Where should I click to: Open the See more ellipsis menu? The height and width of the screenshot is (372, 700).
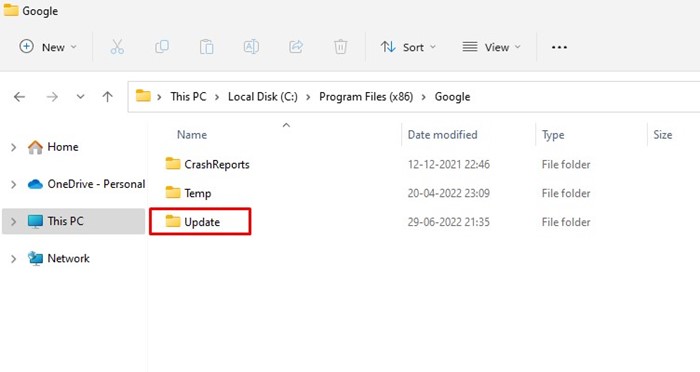tap(559, 47)
